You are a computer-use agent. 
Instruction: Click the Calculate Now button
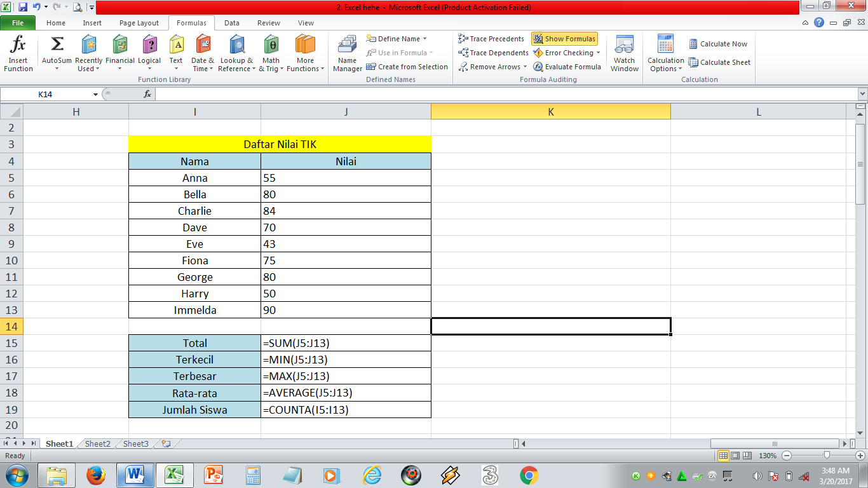click(x=718, y=44)
